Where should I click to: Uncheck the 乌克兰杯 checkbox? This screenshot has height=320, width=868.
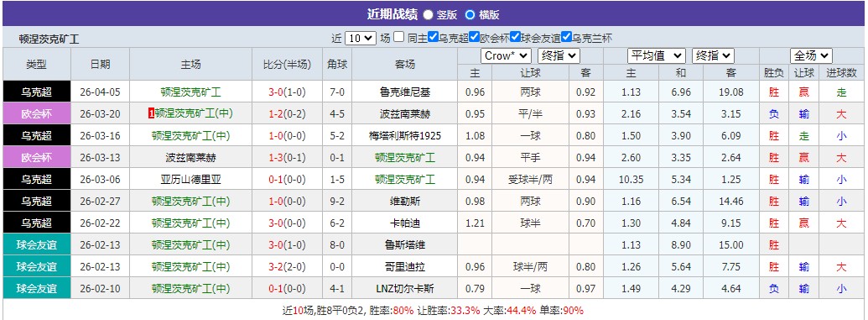(566, 37)
